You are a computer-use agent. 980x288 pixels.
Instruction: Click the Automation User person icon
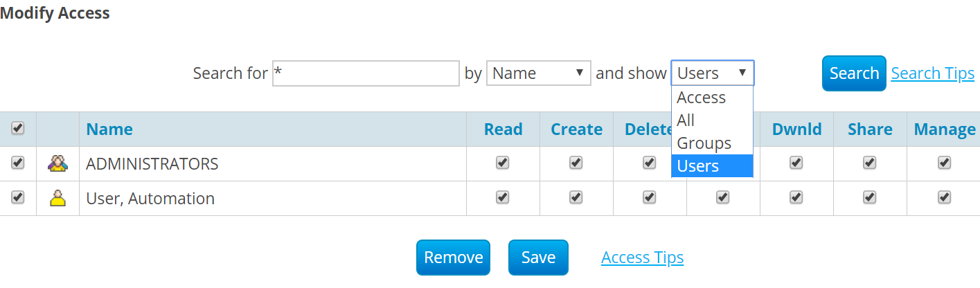[57, 199]
